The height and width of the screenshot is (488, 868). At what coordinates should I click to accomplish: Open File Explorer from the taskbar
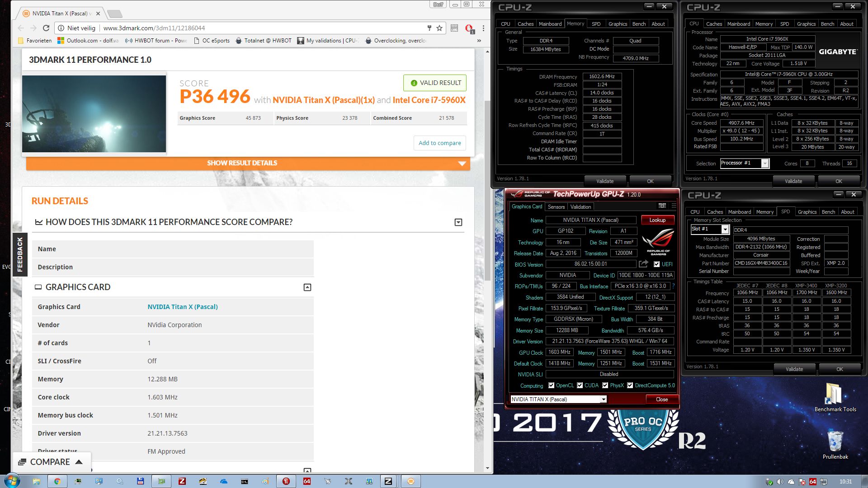coord(36,481)
